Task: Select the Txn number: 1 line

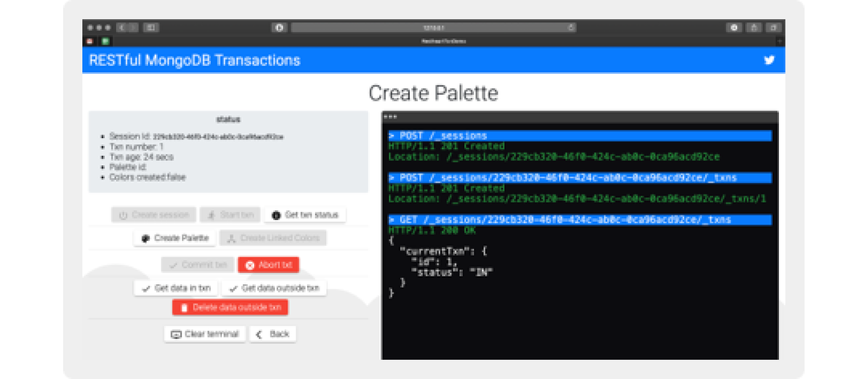Action: coord(136,147)
